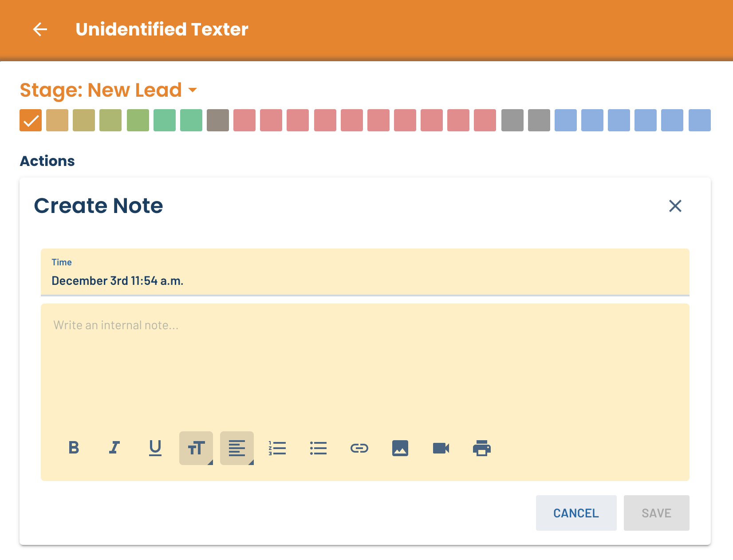Viewport: 733px width, 560px height.
Task: Click the Save button
Action: pos(657,513)
